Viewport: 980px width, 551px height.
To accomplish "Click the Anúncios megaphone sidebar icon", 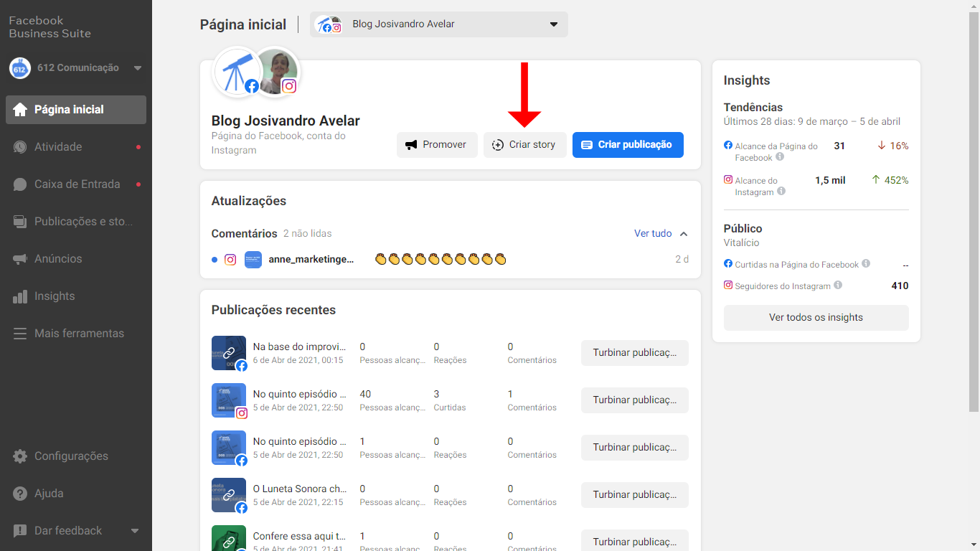I will [x=20, y=259].
